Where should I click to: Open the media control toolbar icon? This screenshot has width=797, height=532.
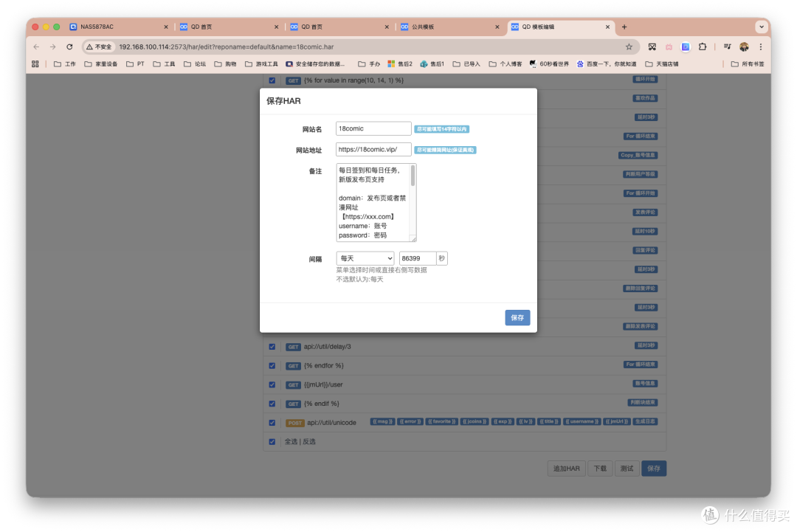pos(728,46)
